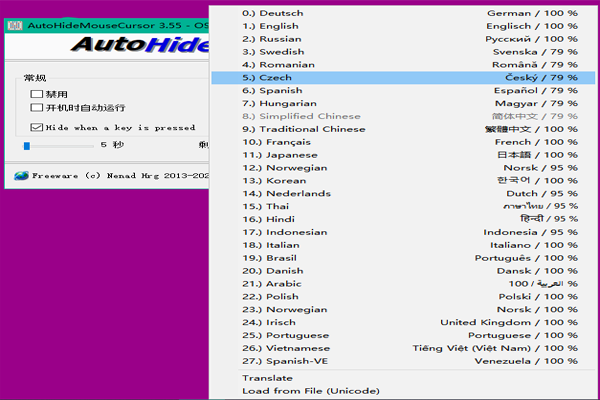Switch to 26.) Vietnamese language
This screenshot has width=600, height=400.
point(403,348)
